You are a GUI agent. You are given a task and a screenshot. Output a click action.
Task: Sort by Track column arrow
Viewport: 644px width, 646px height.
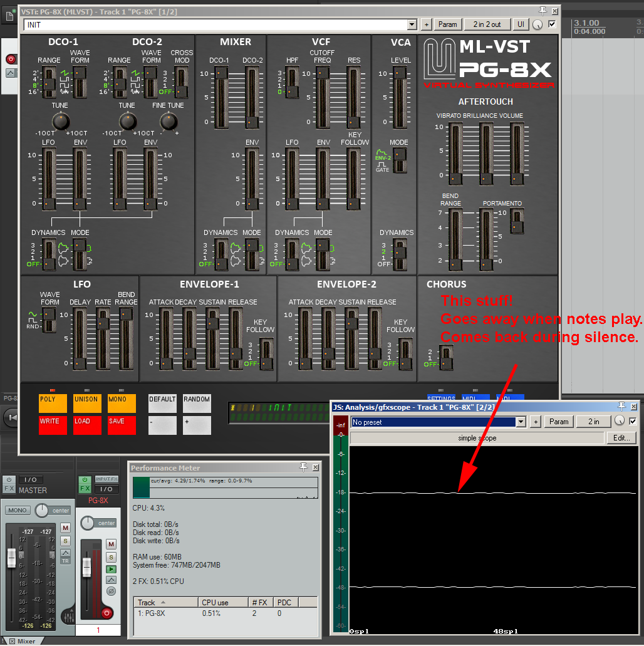163,602
